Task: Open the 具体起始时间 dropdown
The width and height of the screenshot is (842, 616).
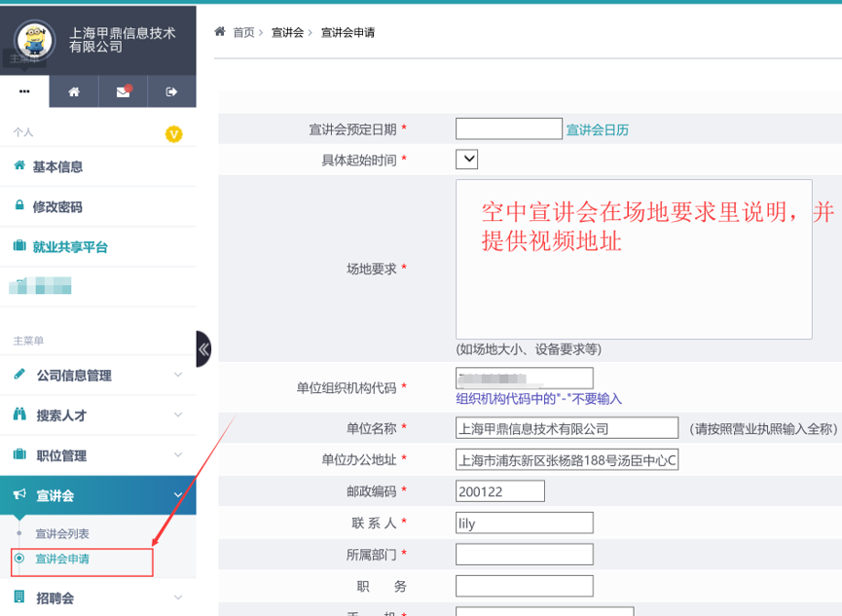Action: (465, 159)
